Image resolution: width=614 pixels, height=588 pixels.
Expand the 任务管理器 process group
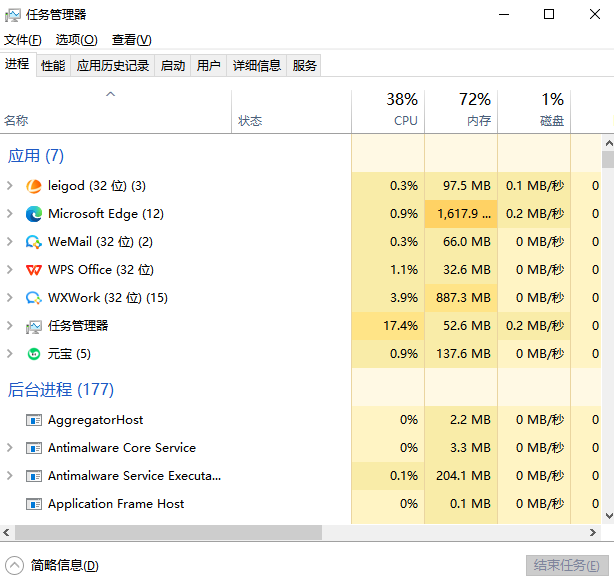point(10,326)
